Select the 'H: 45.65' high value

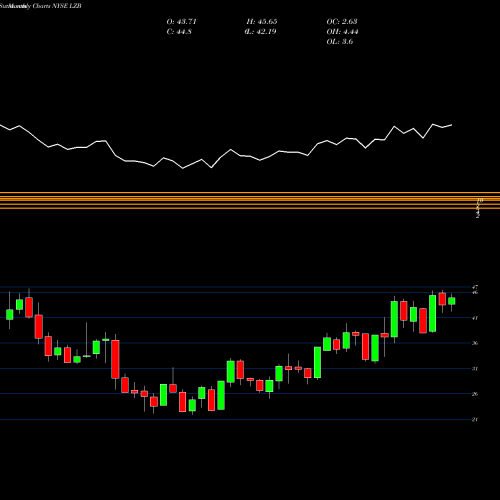(x=262, y=22)
